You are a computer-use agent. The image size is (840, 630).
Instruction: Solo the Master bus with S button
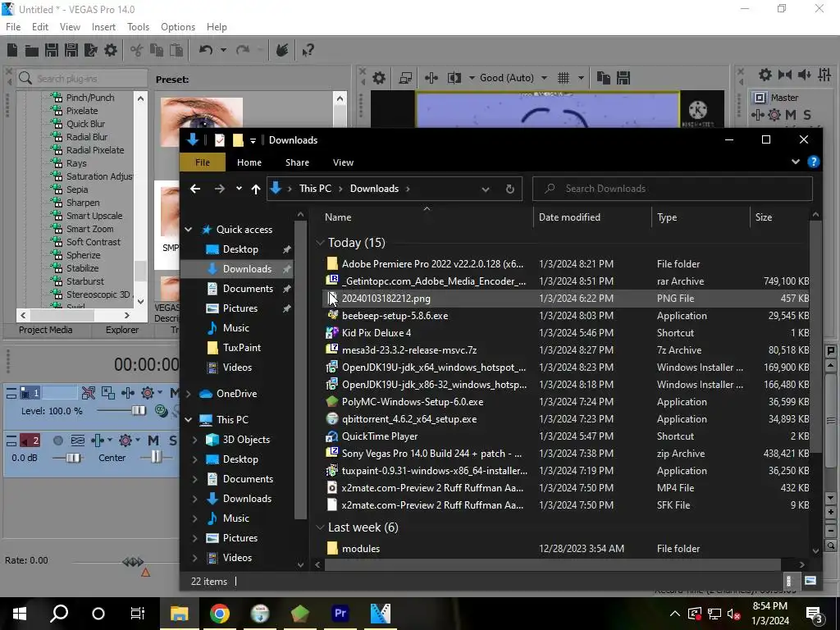click(x=807, y=115)
